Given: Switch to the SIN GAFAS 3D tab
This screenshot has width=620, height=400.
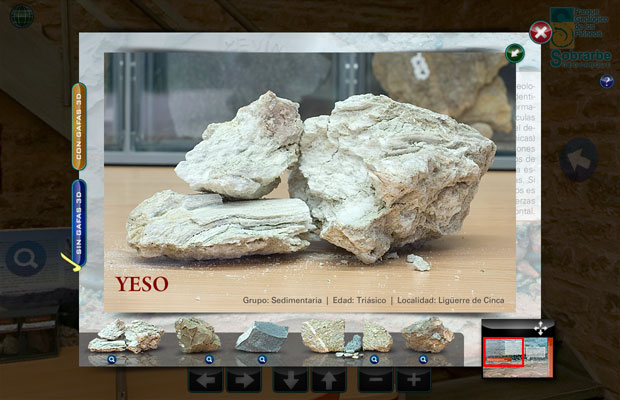Looking at the screenshot, I should point(79,222).
